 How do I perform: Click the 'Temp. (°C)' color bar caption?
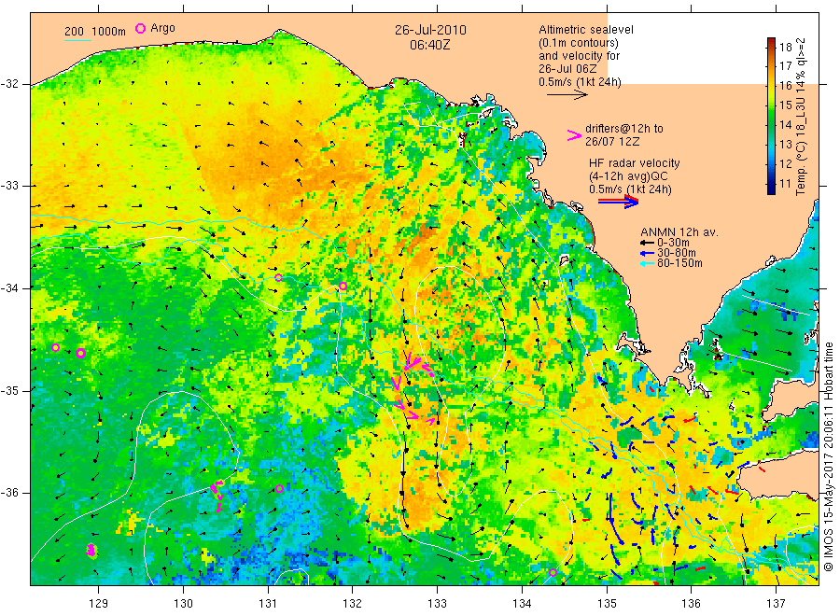click(801, 171)
